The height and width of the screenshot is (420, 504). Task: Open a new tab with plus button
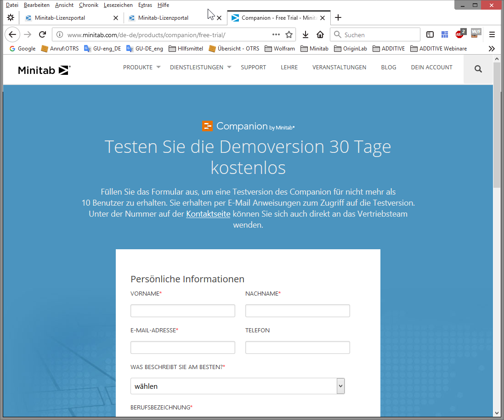coord(338,17)
